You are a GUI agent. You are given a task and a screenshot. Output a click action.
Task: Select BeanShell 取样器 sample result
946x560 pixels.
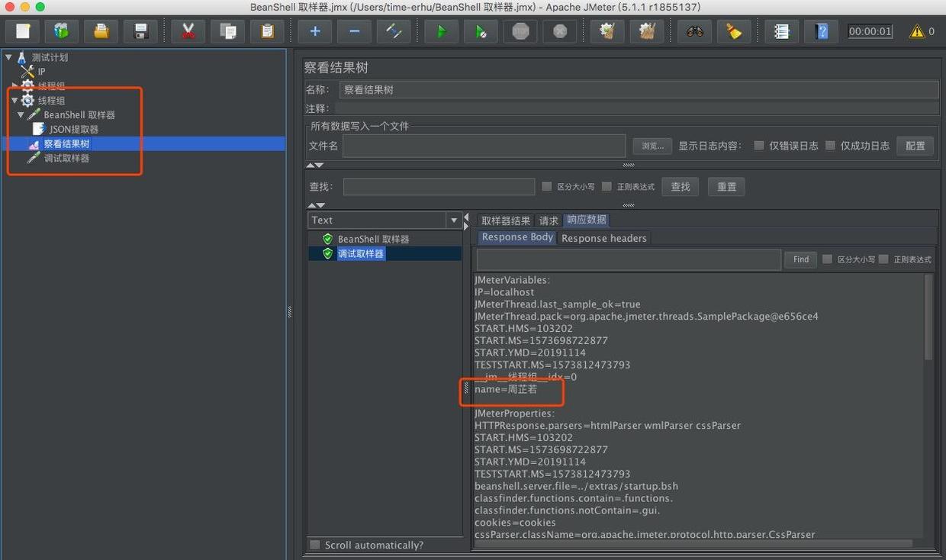click(373, 239)
